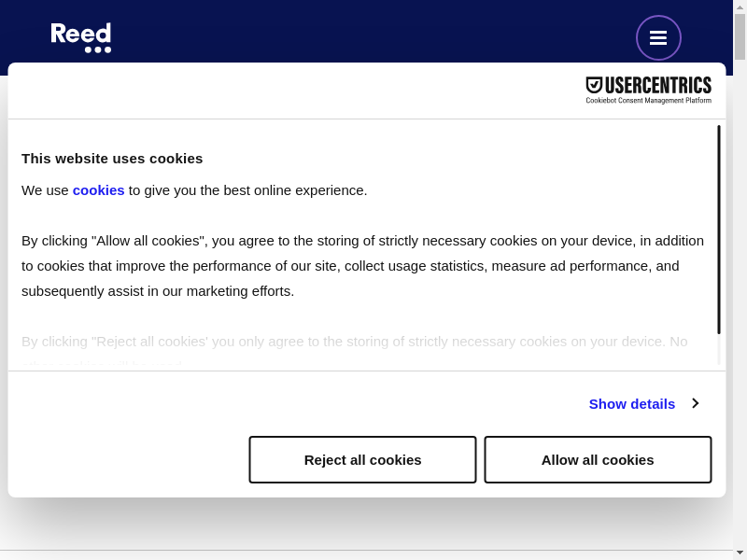The height and width of the screenshot is (560, 747).
Task: Accept with the Allow all cookies button
Action: pyautogui.click(x=598, y=459)
